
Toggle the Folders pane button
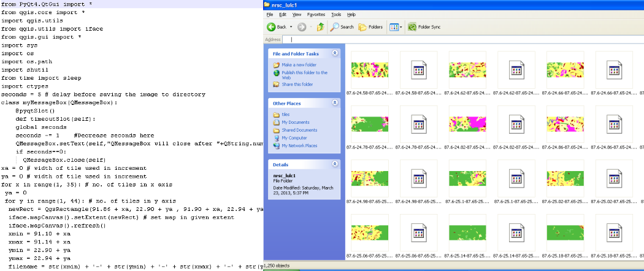pos(370,27)
